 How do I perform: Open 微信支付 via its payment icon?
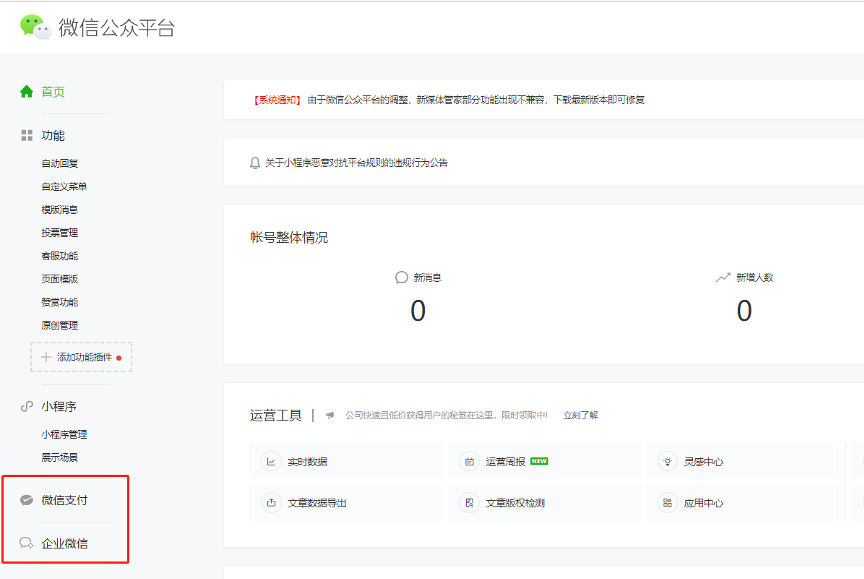click(x=26, y=500)
